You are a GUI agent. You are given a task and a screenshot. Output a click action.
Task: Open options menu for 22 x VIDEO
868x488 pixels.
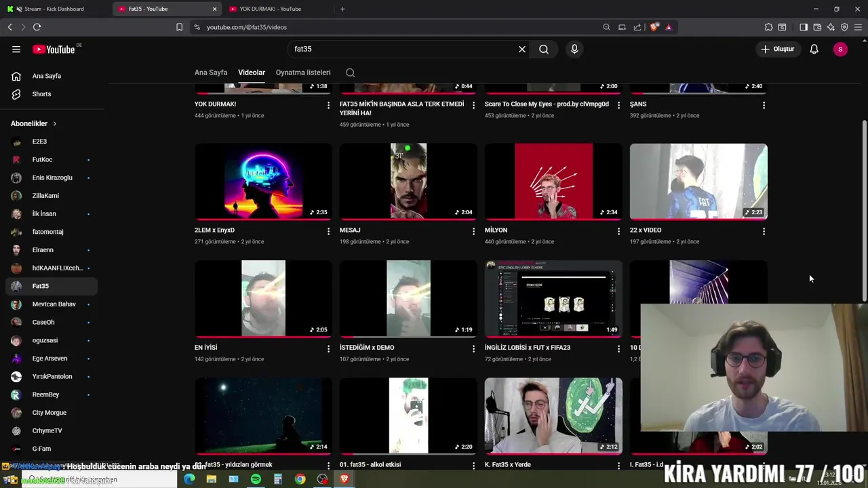[764, 231]
